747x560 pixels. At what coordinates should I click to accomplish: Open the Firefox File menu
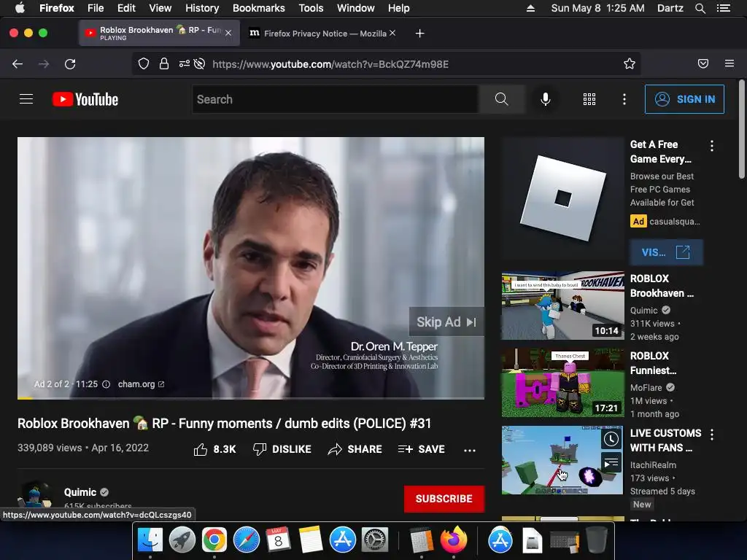(96, 8)
